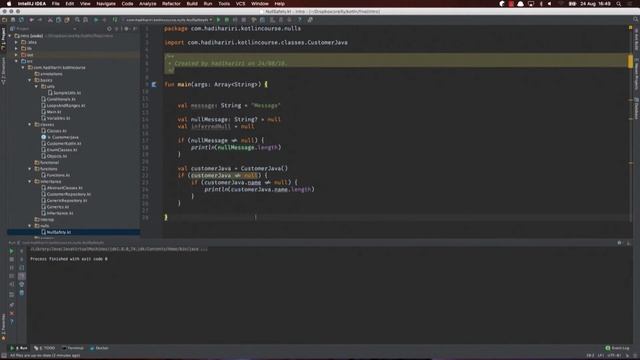Collapse the intro project root node

click(x=10, y=36)
